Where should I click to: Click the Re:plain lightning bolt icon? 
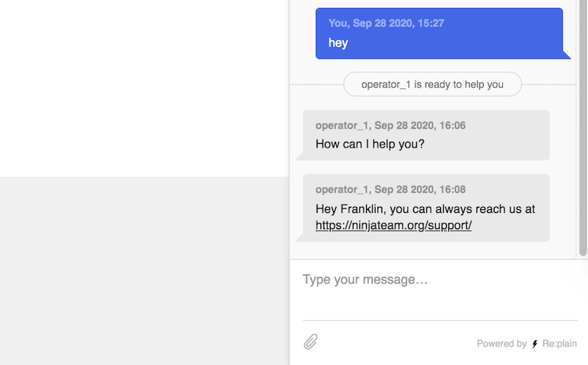tap(535, 344)
